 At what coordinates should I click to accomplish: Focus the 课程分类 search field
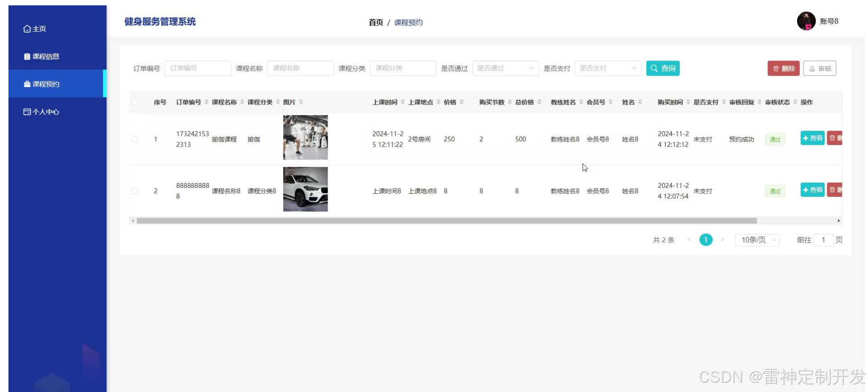click(x=403, y=68)
